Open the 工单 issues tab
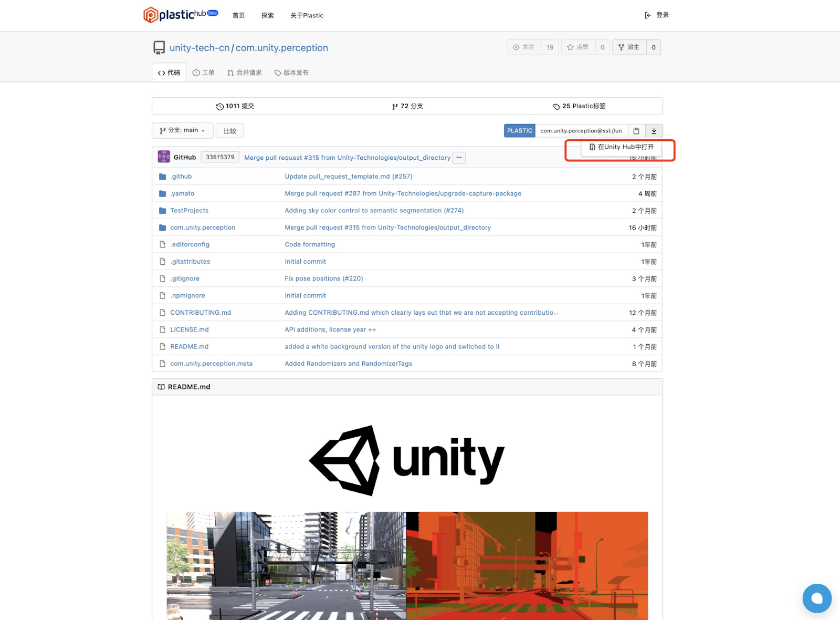Screen dimensions: 840x620 204,73
